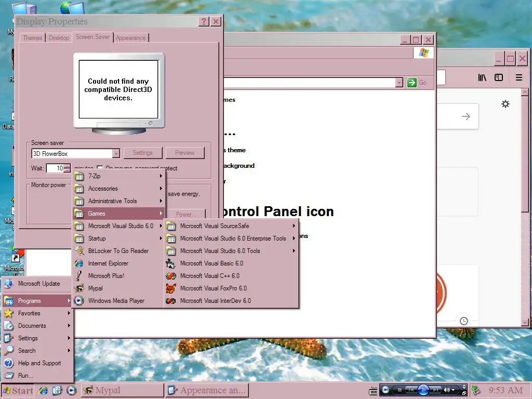Screen dimensions: 532x399
Task: Click the Display Properties help button
Action: pyautogui.click(x=204, y=22)
